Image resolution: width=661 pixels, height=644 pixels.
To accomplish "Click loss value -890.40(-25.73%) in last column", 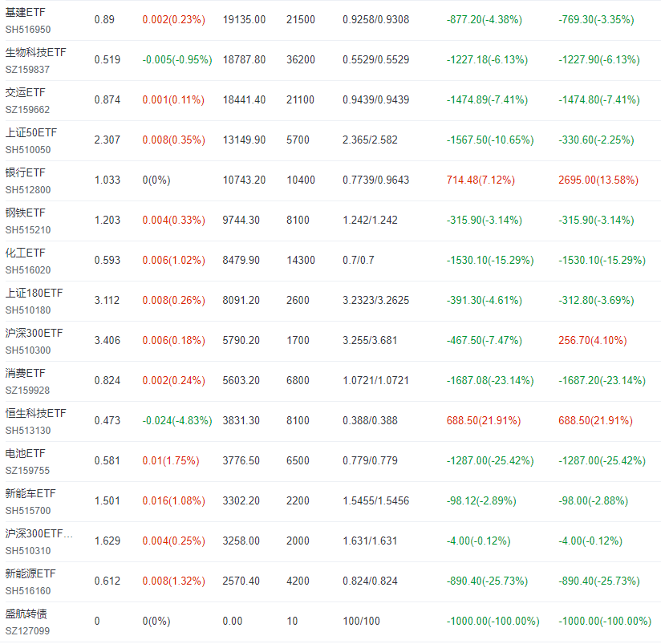I will (599, 580).
